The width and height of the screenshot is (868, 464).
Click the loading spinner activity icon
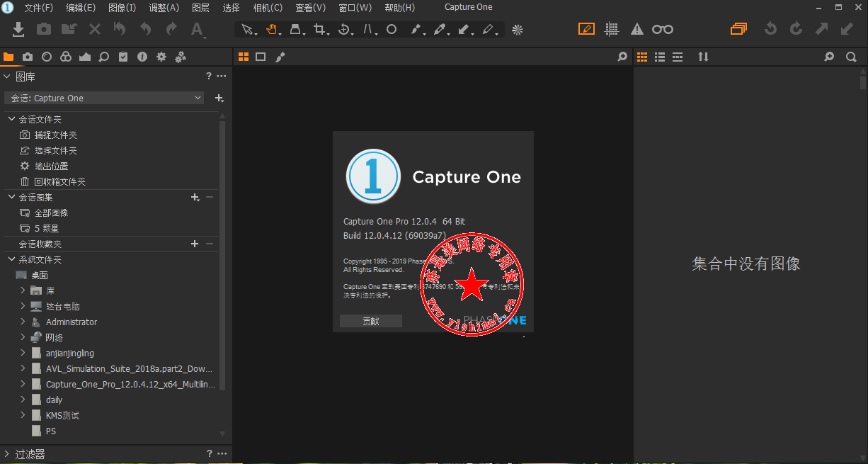[518, 30]
